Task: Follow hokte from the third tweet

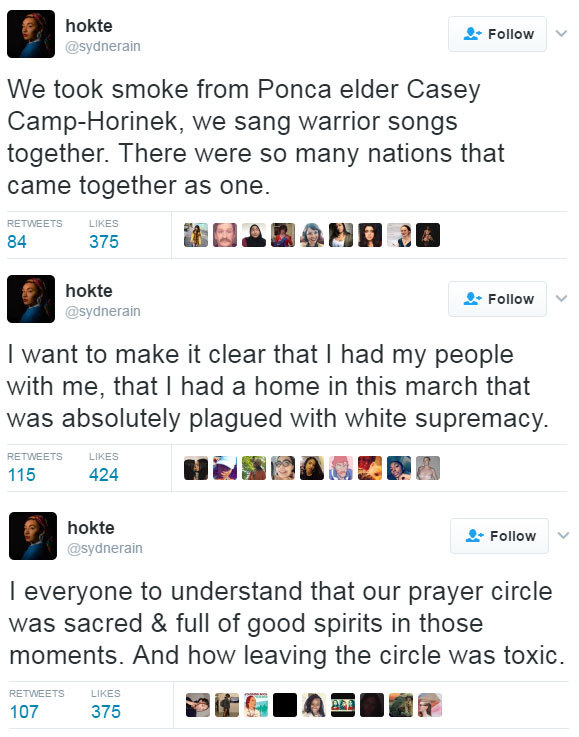Action: 500,536
